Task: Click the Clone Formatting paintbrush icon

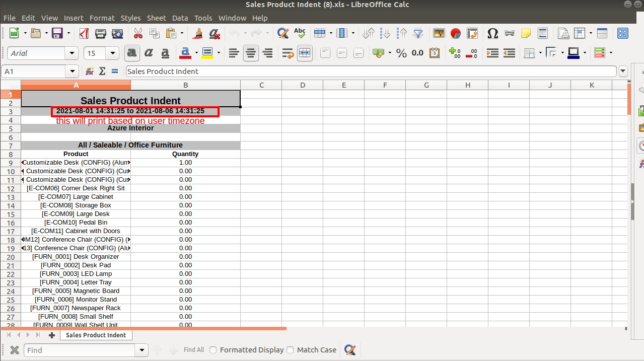Action: coord(198,34)
